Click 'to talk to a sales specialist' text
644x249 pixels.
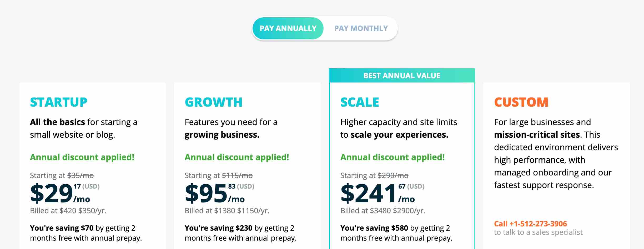coord(538,232)
